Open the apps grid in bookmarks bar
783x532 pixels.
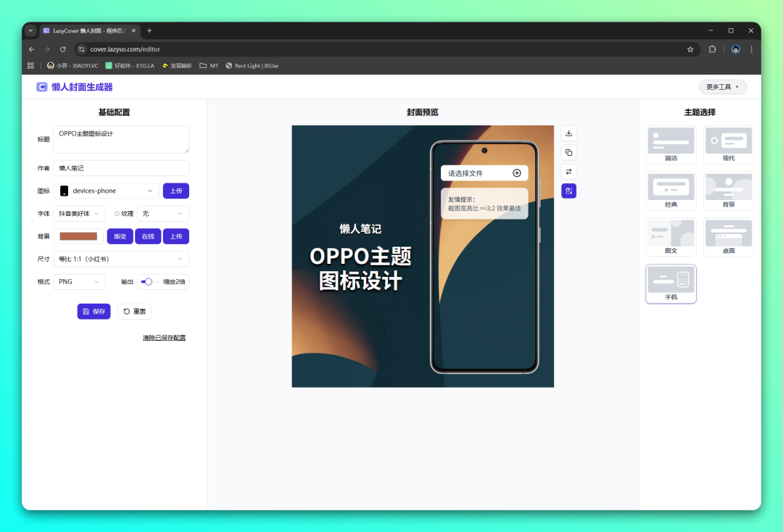(30, 66)
